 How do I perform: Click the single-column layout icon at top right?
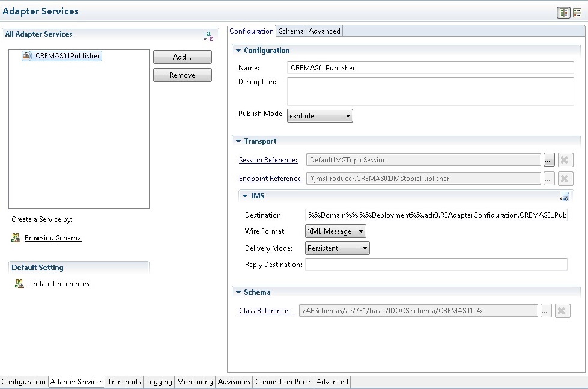tap(577, 13)
